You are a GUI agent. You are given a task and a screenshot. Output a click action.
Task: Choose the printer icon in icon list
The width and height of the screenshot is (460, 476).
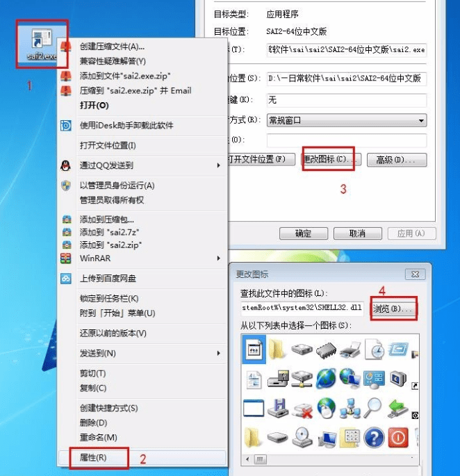point(350,350)
